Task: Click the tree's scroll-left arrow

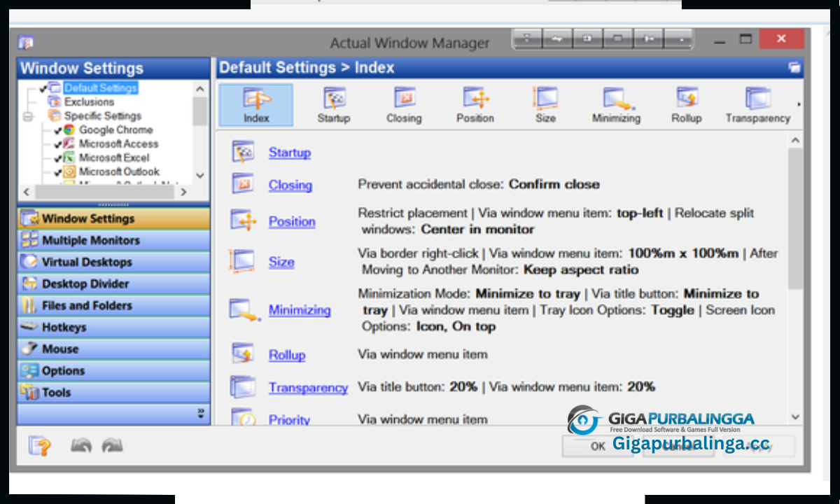Action: click(x=26, y=191)
